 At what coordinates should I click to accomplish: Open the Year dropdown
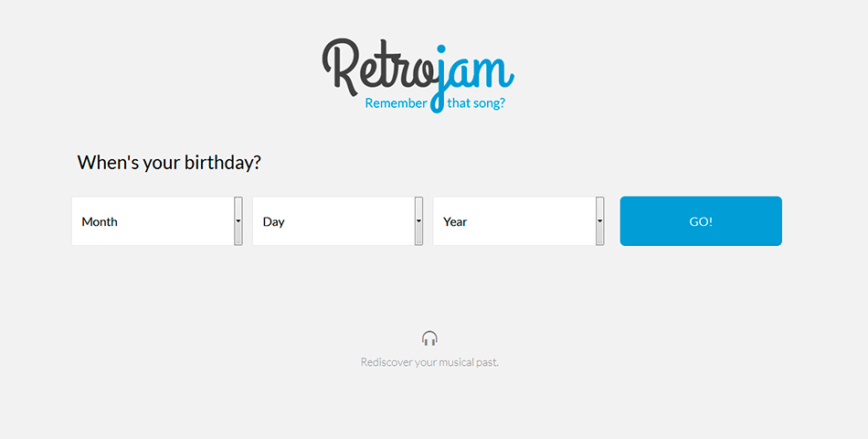[519, 221]
